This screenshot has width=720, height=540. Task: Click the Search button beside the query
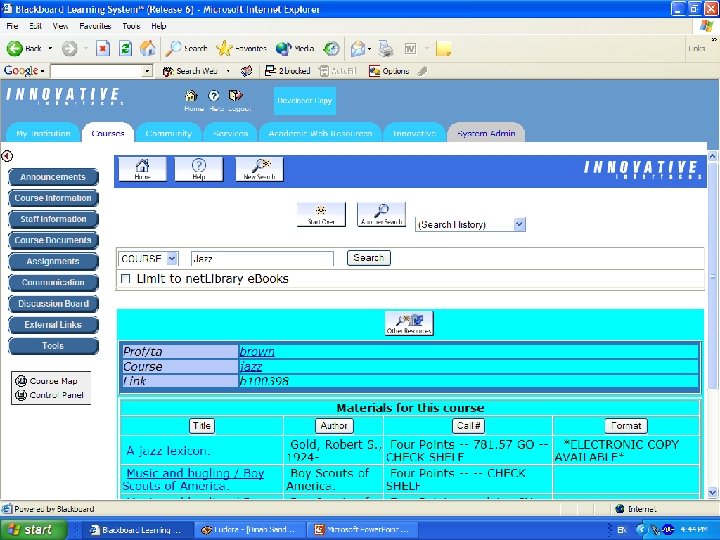click(368, 258)
